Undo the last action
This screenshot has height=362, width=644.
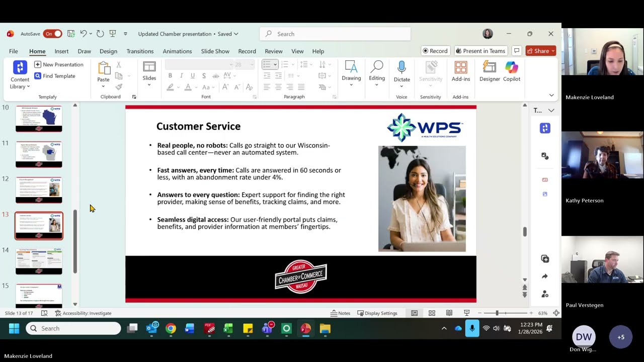pos(84,34)
